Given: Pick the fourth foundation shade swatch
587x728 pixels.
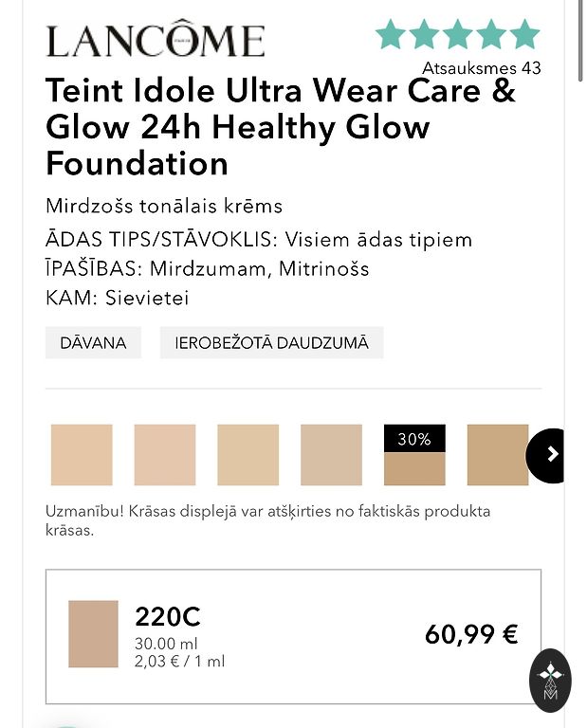Looking at the screenshot, I should 331,455.
